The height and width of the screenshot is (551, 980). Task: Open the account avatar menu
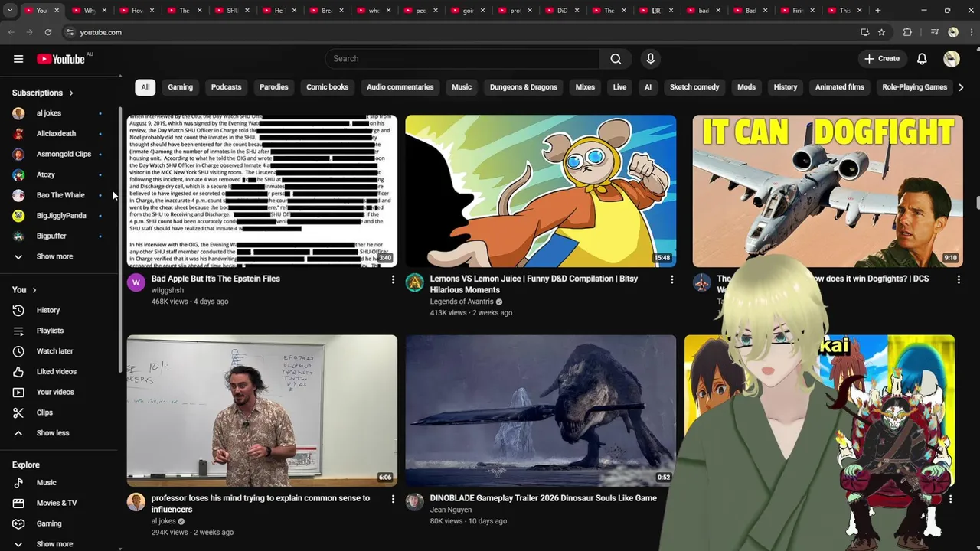pos(952,59)
